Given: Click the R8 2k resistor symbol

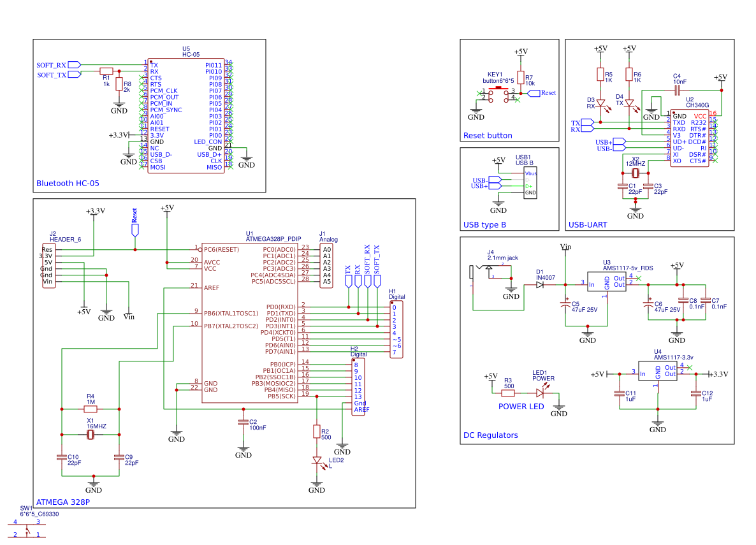Looking at the screenshot, I should click(x=119, y=84).
